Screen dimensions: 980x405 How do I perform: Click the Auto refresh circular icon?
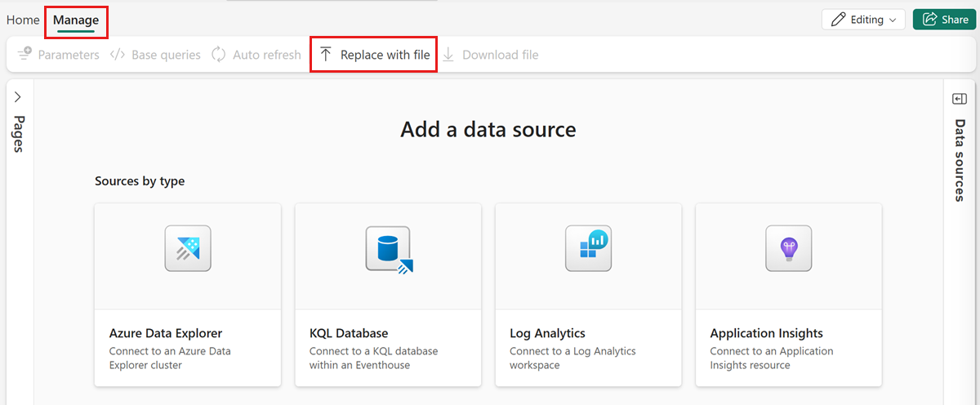point(218,55)
